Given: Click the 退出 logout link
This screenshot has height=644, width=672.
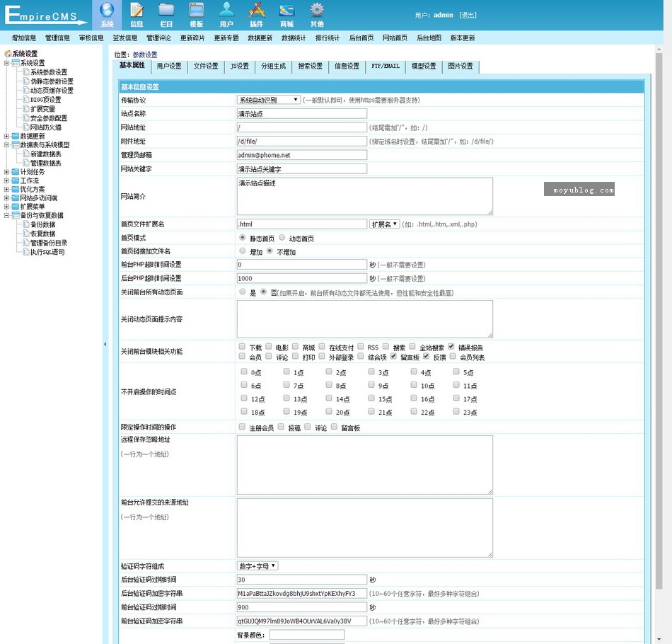Looking at the screenshot, I should click(468, 15).
